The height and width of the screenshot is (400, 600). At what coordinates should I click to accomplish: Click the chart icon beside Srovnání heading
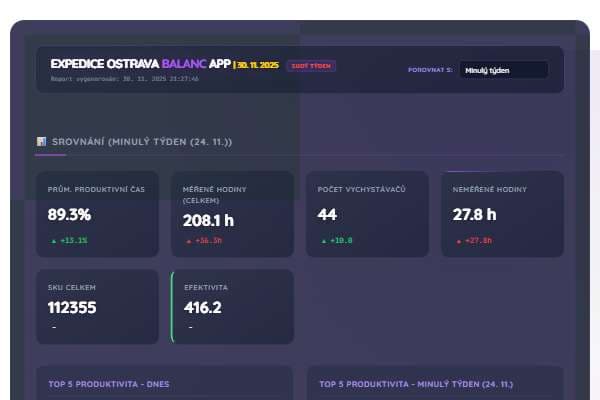click(41, 142)
